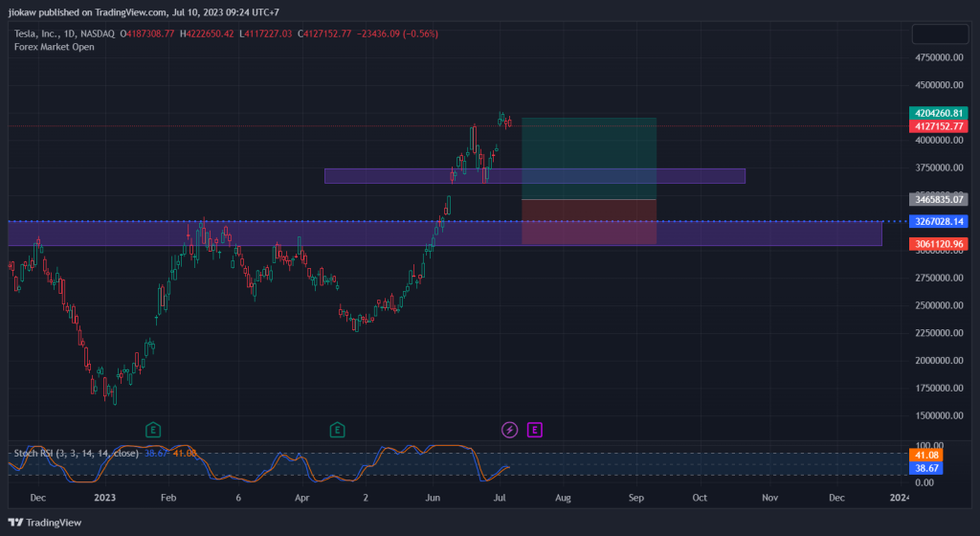Click the 4500000.00 price axis label
Screen dimensions: 980x536
pyautogui.click(x=939, y=85)
